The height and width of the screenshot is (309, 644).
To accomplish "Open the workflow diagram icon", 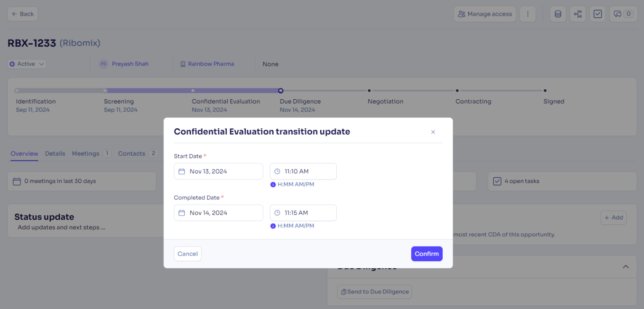I will click(578, 14).
